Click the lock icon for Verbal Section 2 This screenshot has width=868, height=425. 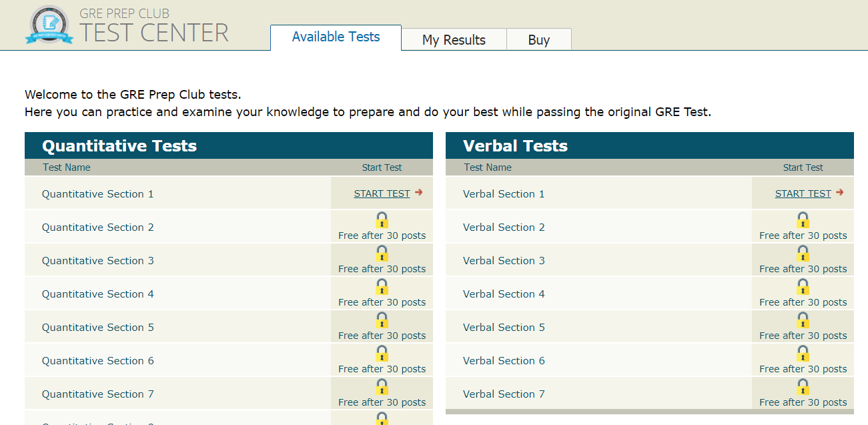803,220
